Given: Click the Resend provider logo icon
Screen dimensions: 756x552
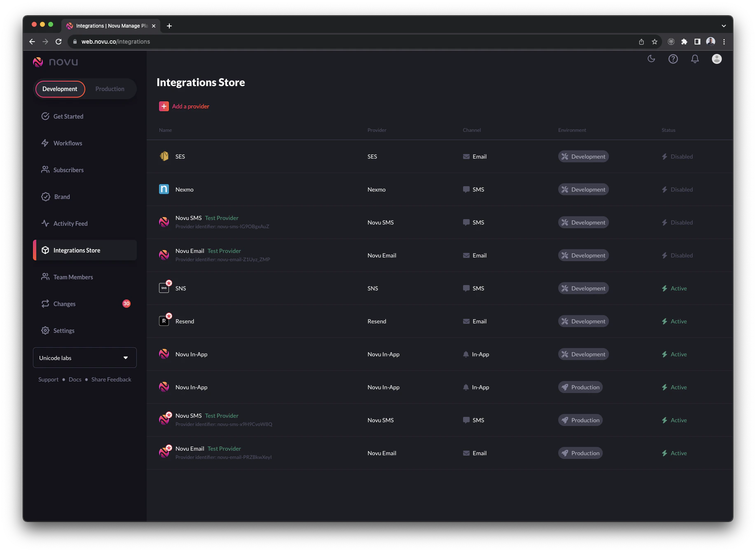Looking at the screenshot, I should click(x=164, y=320).
